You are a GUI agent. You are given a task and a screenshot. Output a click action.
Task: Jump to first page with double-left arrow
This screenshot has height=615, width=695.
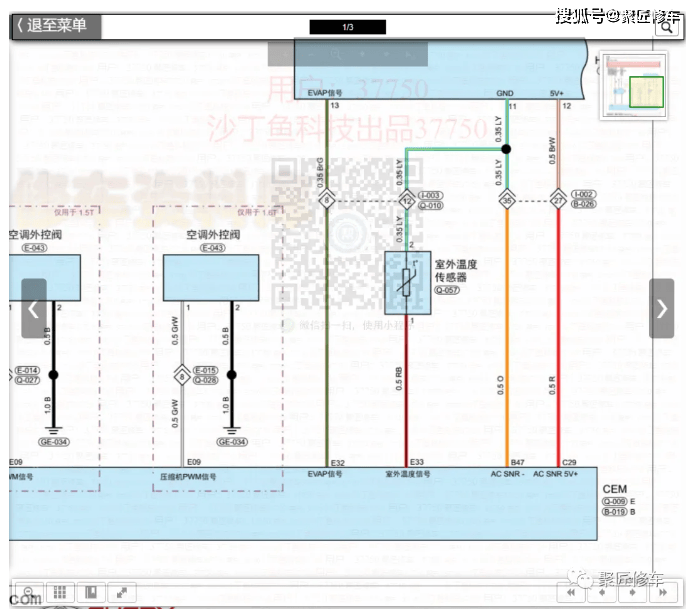point(571,593)
